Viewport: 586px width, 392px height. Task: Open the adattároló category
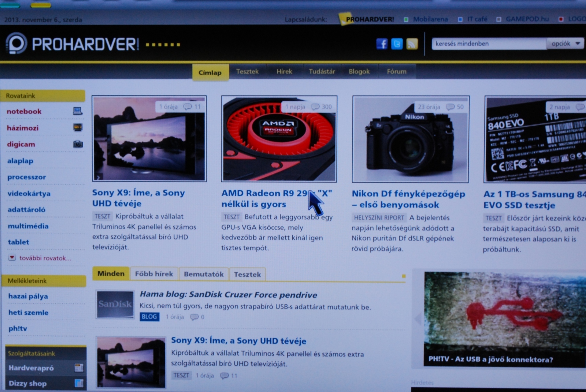(26, 209)
